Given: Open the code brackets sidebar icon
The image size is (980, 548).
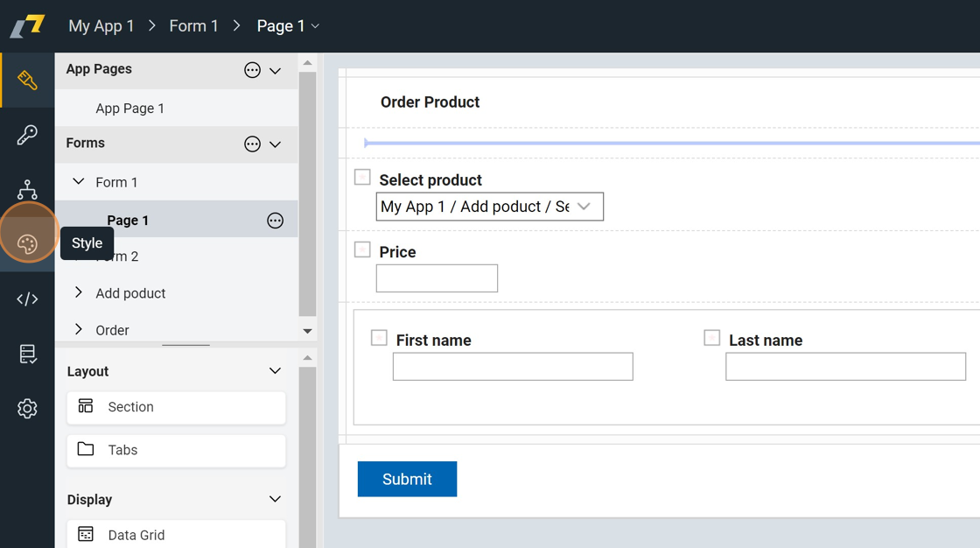Looking at the screenshot, I should 27,299.
